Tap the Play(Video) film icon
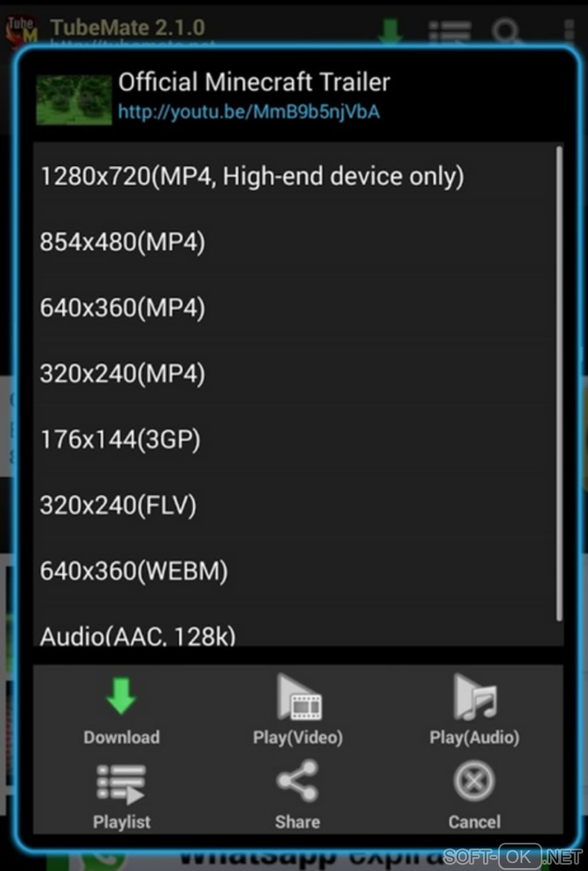Viewport: 588px width, 871px height. 299,697
